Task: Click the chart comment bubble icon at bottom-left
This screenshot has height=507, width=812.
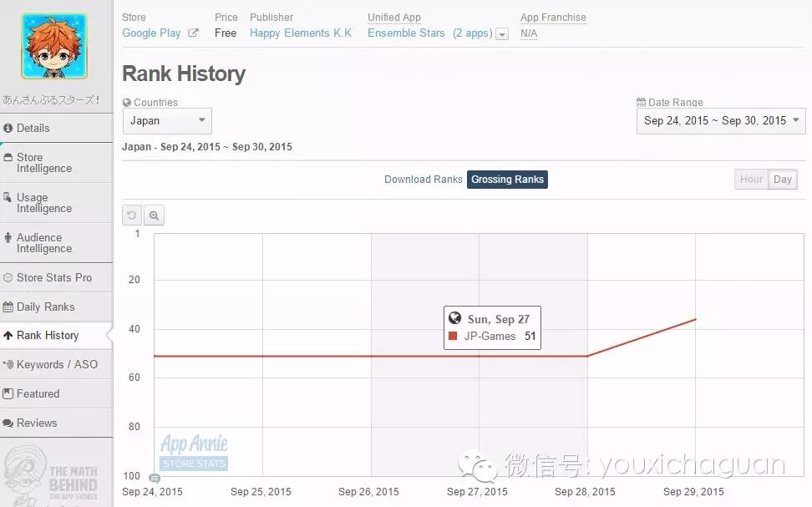Action: 155,478
